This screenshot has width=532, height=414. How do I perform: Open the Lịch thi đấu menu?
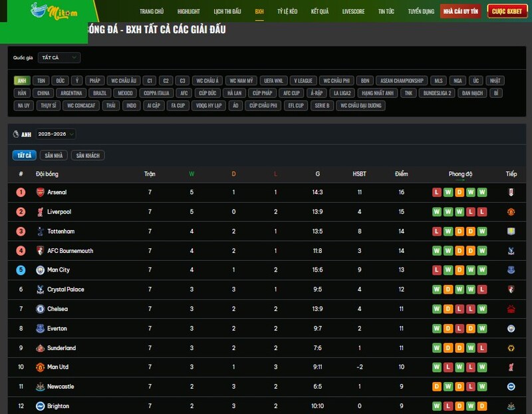pos(229,11)
